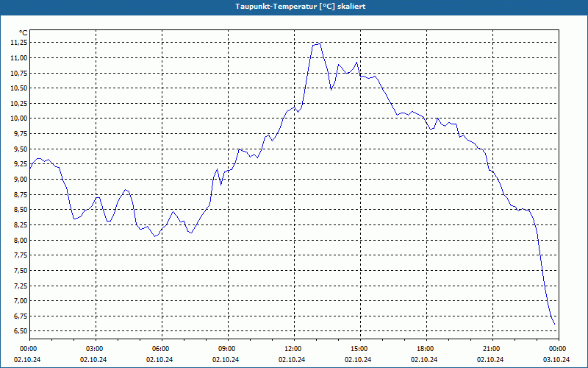
Task: Click the '9,50' y-axis value
Action: click(20, 149)
